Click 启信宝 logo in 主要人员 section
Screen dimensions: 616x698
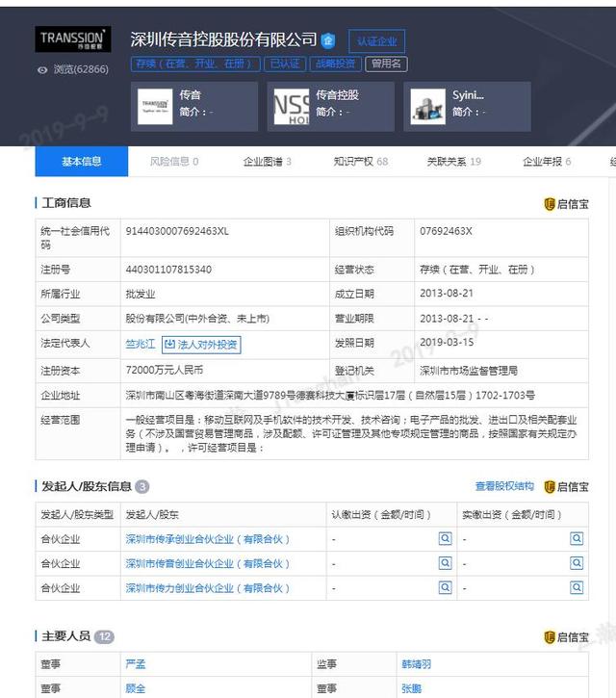pos(566,637)
